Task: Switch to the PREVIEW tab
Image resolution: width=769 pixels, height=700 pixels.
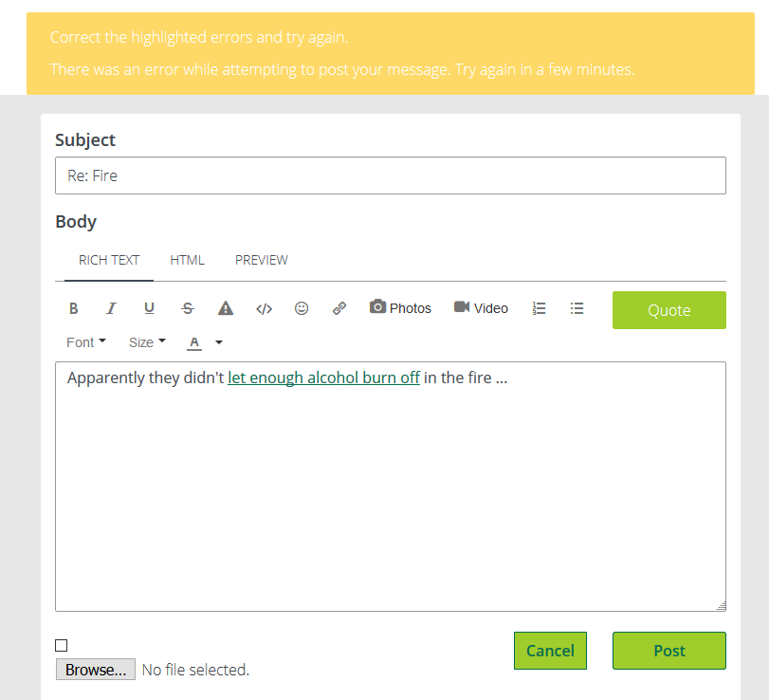Action: [262, 260]
